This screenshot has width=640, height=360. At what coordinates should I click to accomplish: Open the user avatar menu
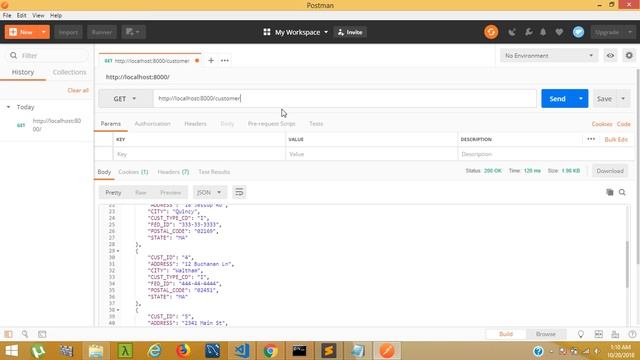click(578, 32)
